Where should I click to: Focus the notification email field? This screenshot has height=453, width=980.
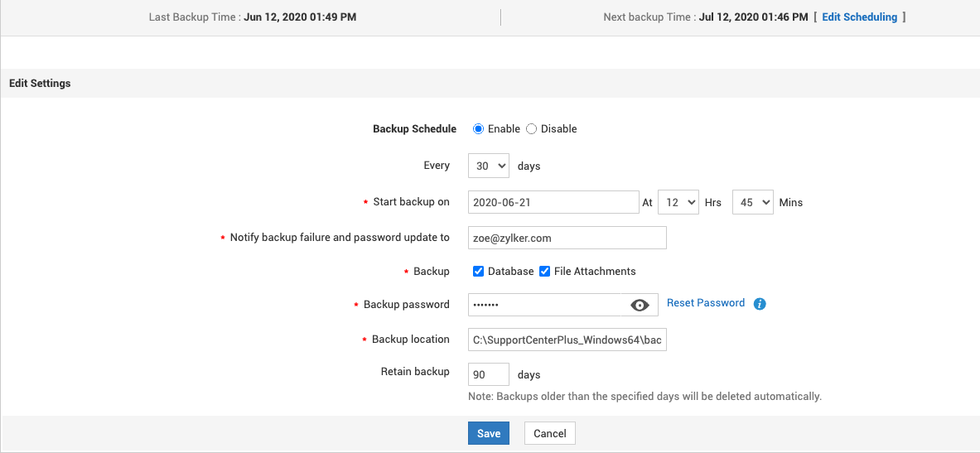(567, 238)
